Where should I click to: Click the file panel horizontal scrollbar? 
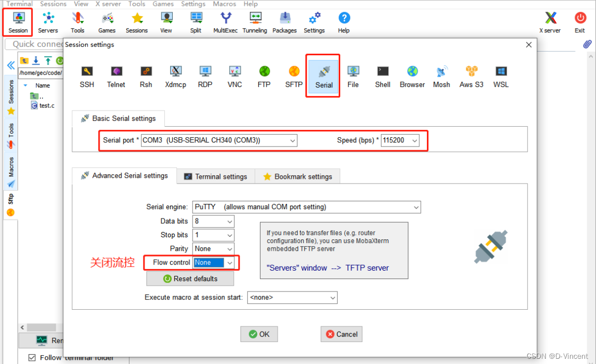pyautogui.click(x=41, y=327)
